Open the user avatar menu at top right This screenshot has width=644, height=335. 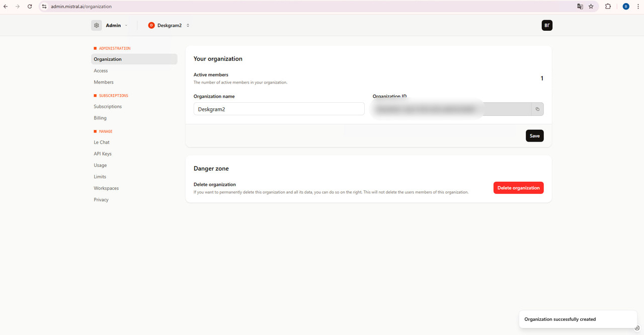547,25
